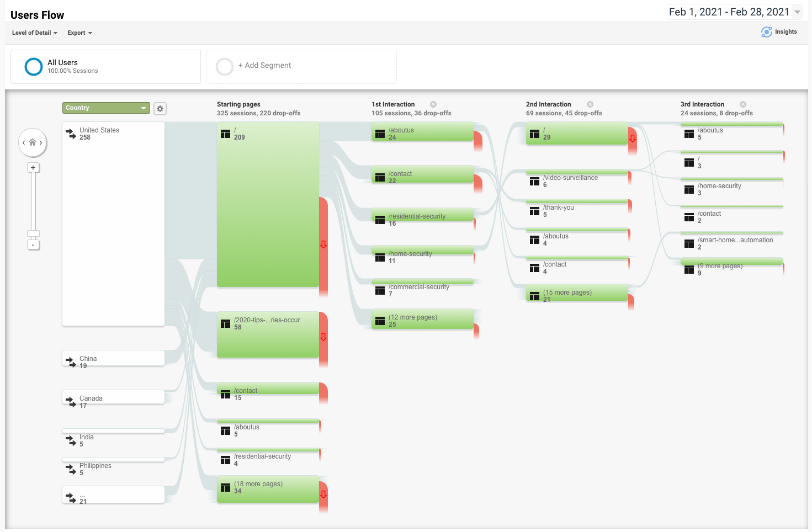This screenshot has width=812, height=532.
Task: Select the United States country node
Action: point(113,224)
